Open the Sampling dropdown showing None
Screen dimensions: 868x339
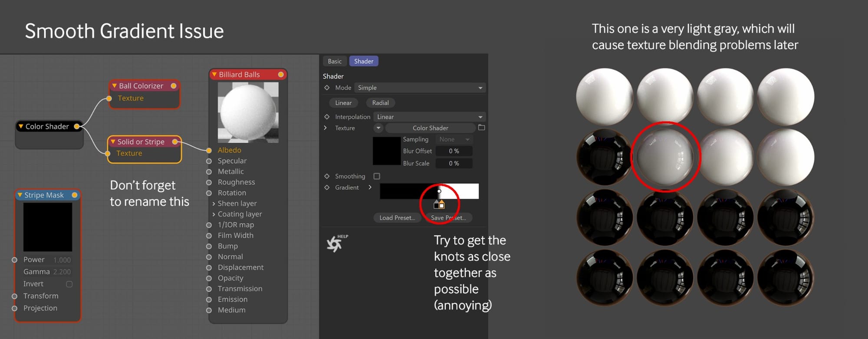[454, 139]
